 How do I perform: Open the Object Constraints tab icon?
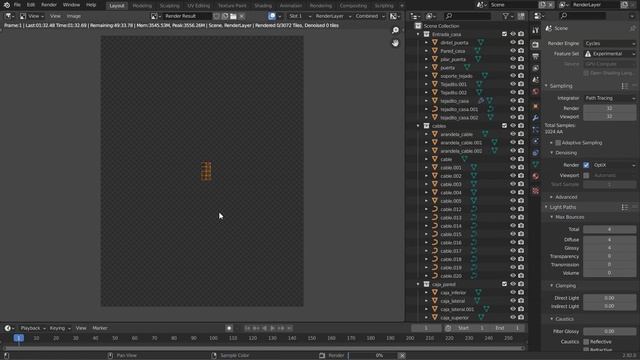pos(536,153)
